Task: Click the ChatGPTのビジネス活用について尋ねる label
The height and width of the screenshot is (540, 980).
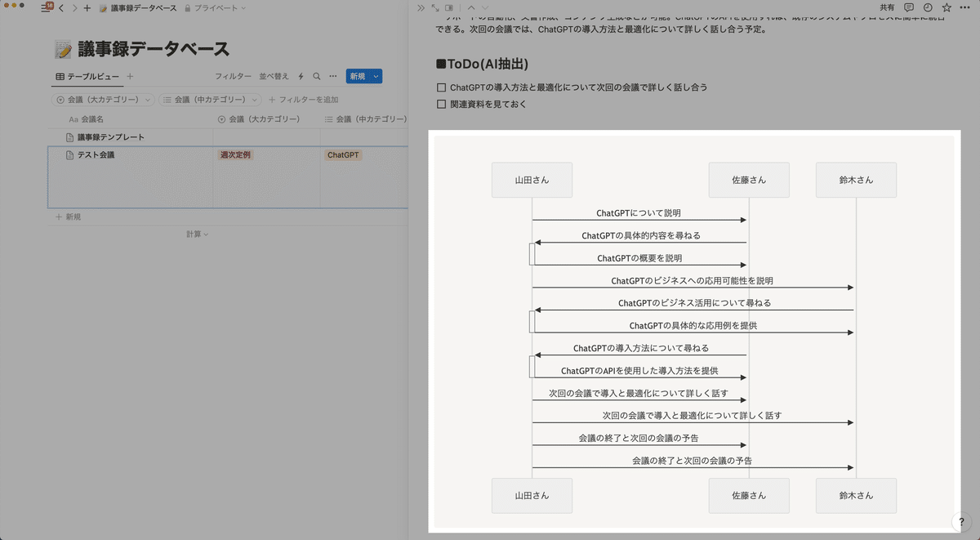Action: click(x=695, y=303)
